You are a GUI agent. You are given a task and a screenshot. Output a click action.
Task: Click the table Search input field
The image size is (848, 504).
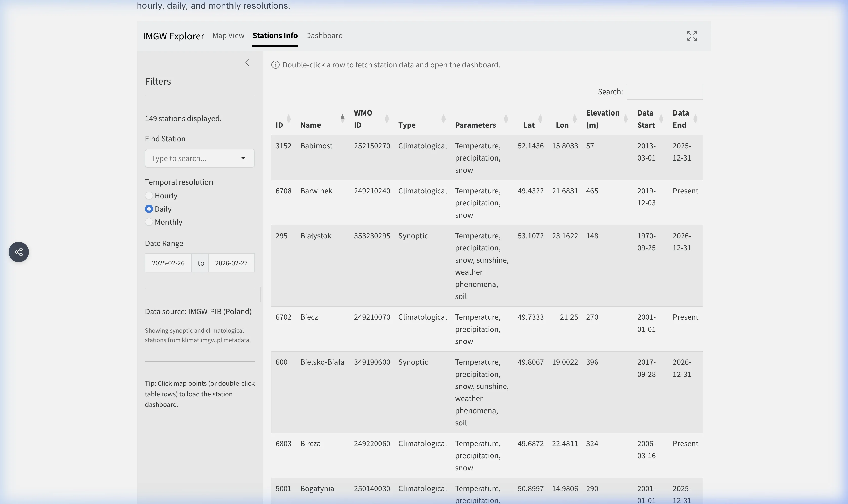(x=664, y=92)
